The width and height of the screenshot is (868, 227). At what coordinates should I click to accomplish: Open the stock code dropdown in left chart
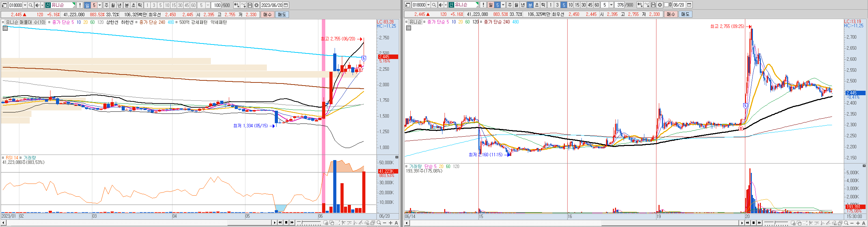[25, 5]
